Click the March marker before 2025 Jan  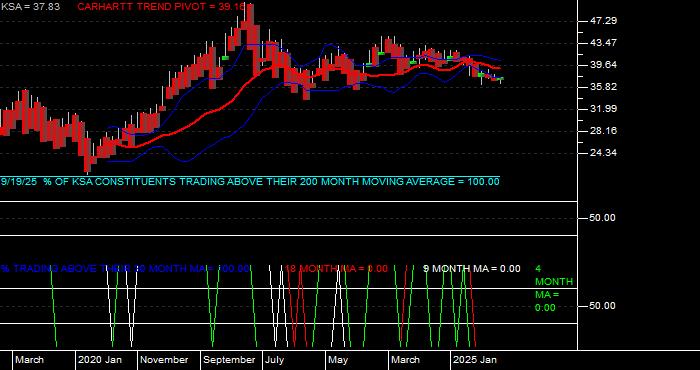(x=405, y=360)
